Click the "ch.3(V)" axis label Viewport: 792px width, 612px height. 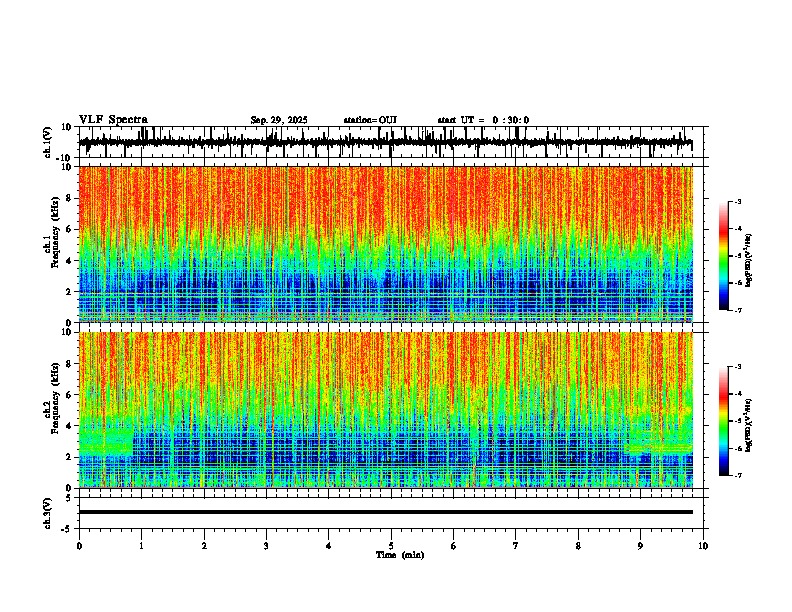point(48,514)
